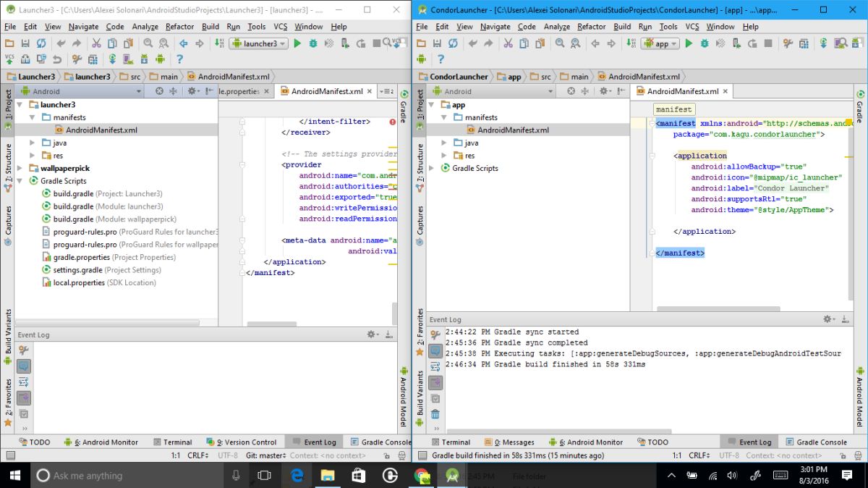Expand java folder in launcher3 tree
Screen dimensions: 868x488
33,143
